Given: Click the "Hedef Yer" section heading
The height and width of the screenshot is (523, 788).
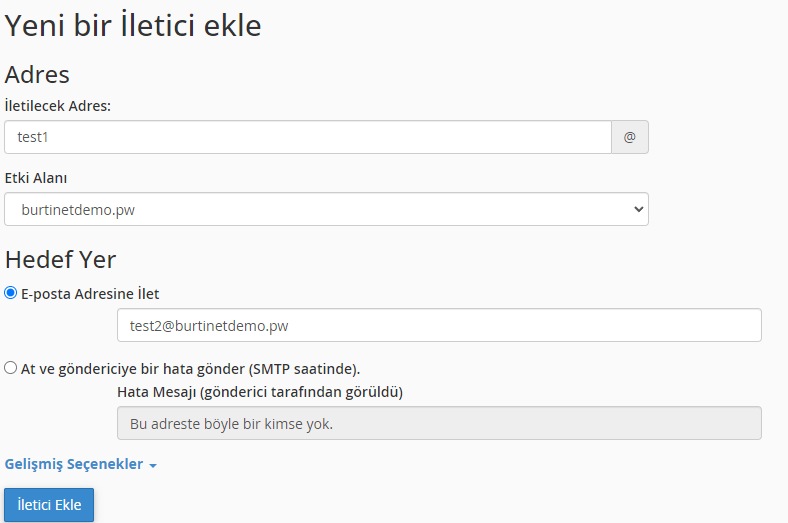Looking at the screenshot, I should pos(61,259).
